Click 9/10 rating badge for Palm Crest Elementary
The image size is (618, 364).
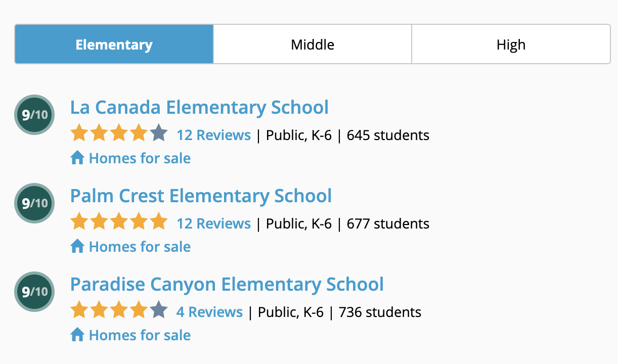[34, 203]
